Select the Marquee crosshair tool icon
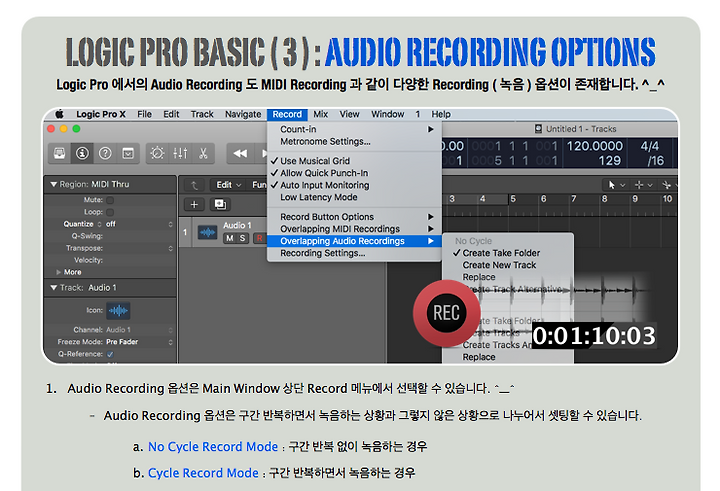Viewport: 720px width, 491px height. 639,185
